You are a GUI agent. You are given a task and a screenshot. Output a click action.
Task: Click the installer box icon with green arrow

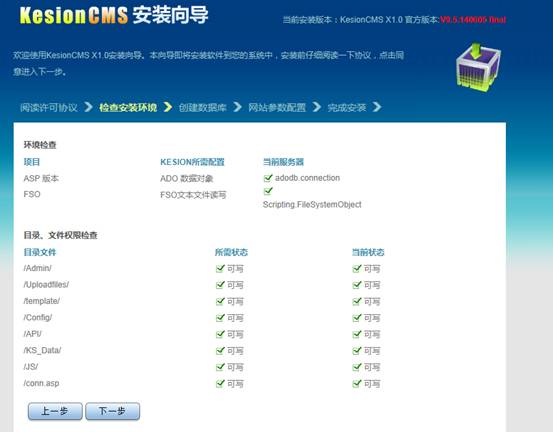[478, 67]
